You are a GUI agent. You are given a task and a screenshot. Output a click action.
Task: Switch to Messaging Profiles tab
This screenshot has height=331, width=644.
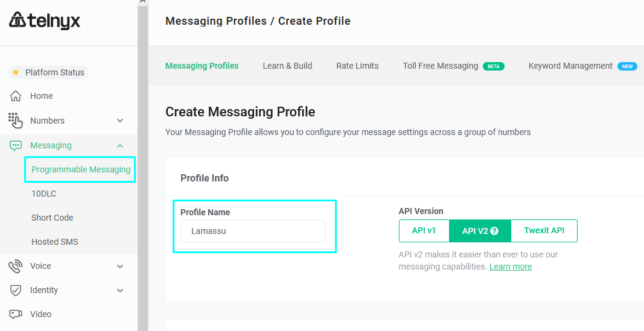(x=202, y=66)
